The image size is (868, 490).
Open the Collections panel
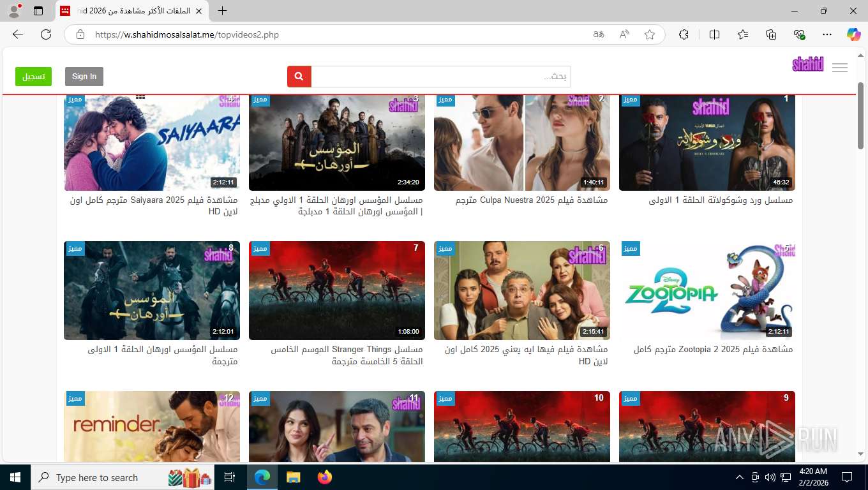click(771, 34)
